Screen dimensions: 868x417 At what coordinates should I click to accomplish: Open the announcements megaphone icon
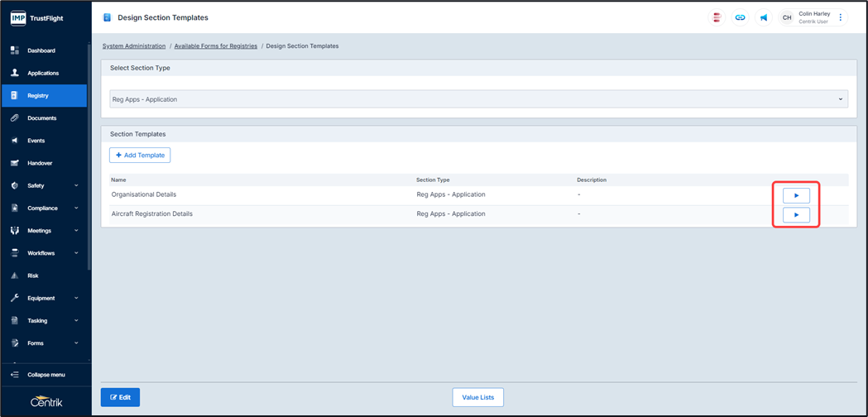coord(763,17)
